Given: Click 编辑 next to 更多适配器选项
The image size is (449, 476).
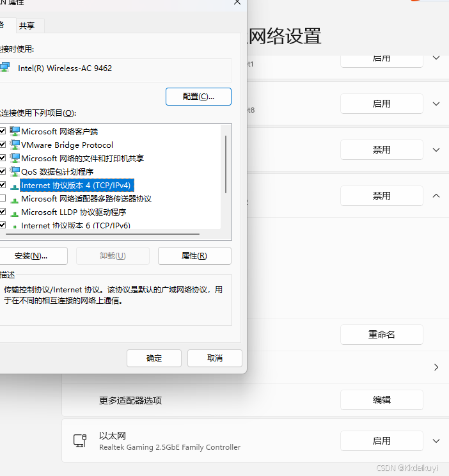Looking at the screenshot, I should pyautogui.click(x=381, y=400).
